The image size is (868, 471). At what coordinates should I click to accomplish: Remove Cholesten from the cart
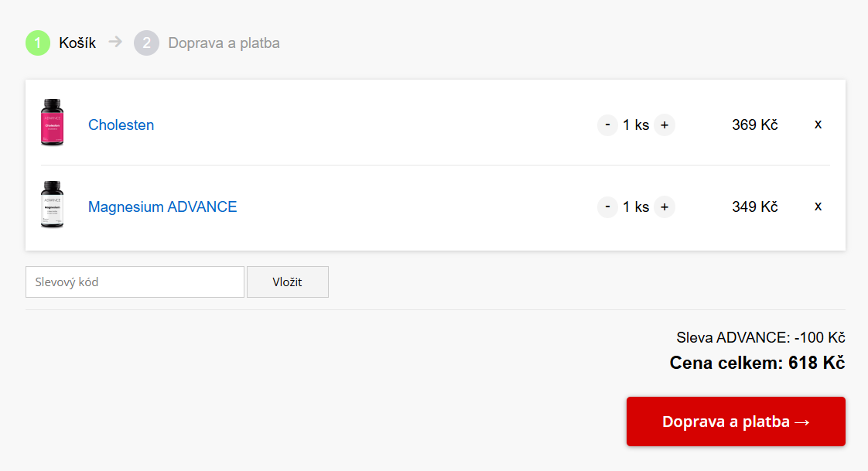(x=818, y=124)
